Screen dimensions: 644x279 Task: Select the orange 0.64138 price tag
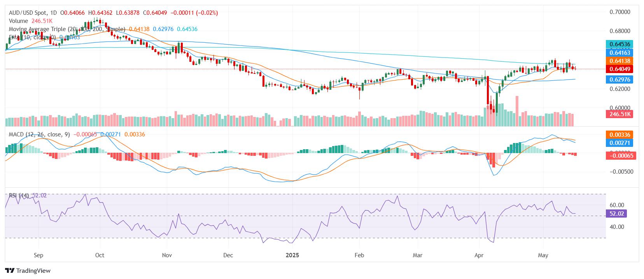[x=619, y=61]
